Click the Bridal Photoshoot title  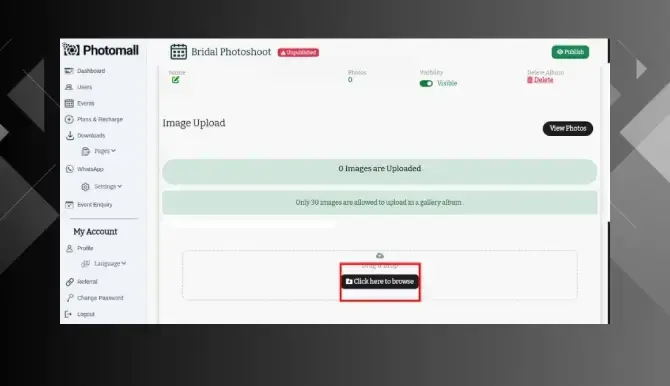click(231, 52)
